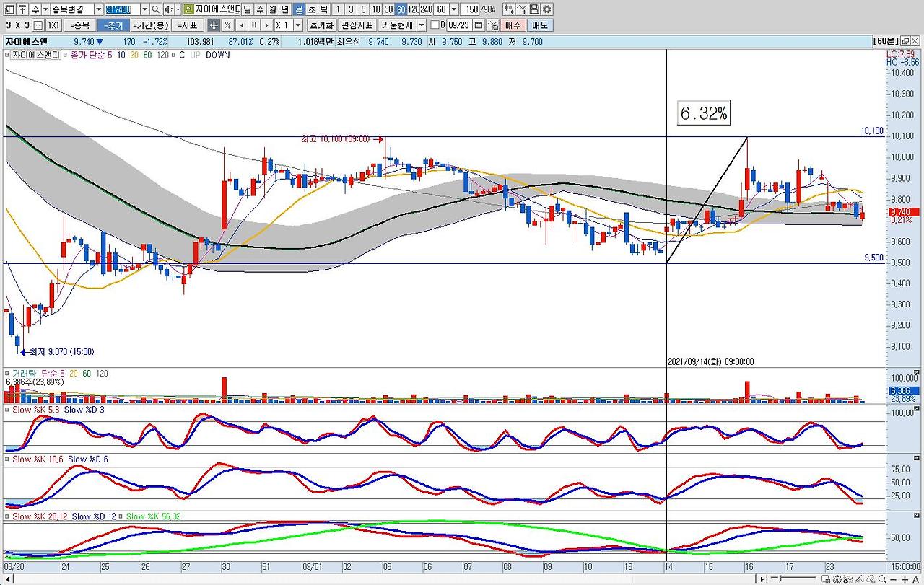Screen dimensions: 924x585
Task: Click the add-line indicator icon
Action: pyautogui.click(x=522, y=9)
